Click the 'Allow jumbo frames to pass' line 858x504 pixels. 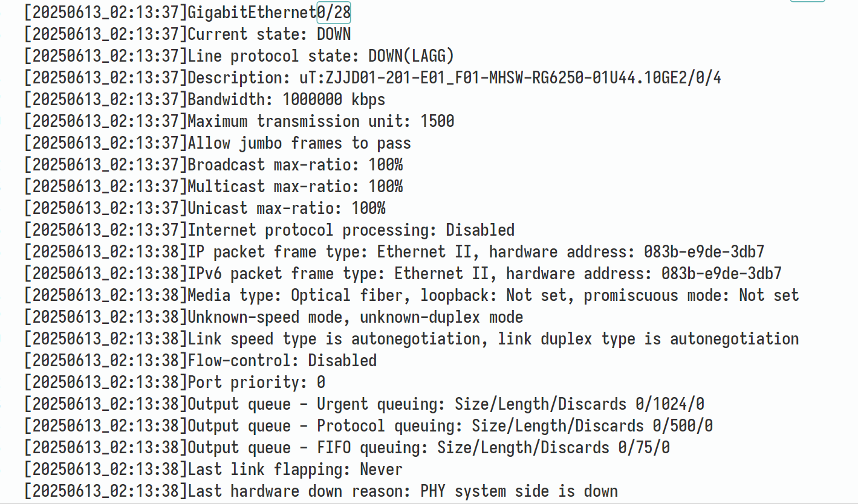pyautogui.click(x=299, y=143)
